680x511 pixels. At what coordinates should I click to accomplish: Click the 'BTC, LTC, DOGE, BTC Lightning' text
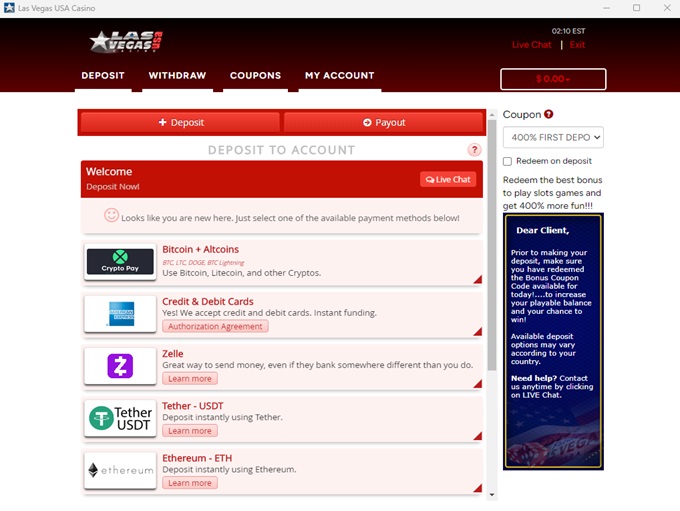(203, 262)
